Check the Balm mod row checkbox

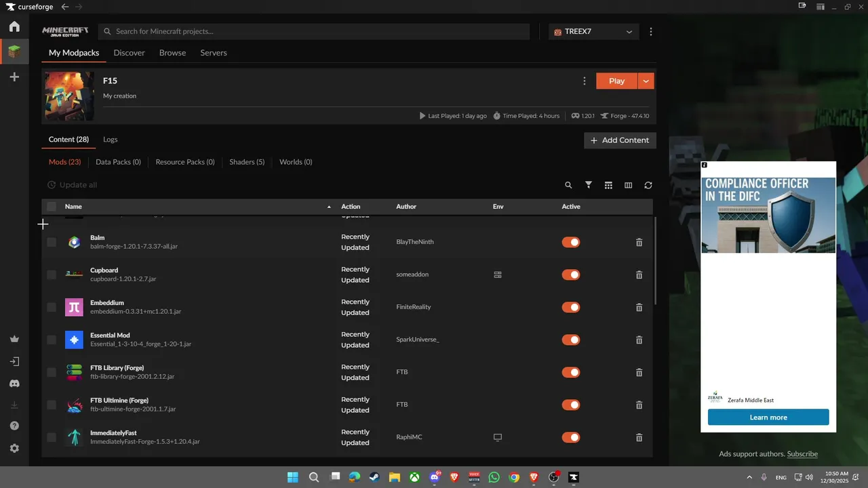pos(52,242)
